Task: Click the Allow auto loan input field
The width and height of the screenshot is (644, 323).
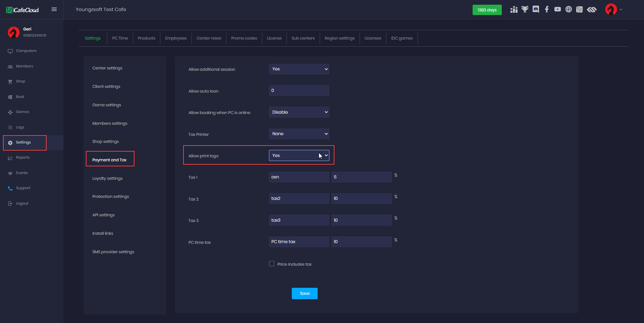Action: click(299, 91)
